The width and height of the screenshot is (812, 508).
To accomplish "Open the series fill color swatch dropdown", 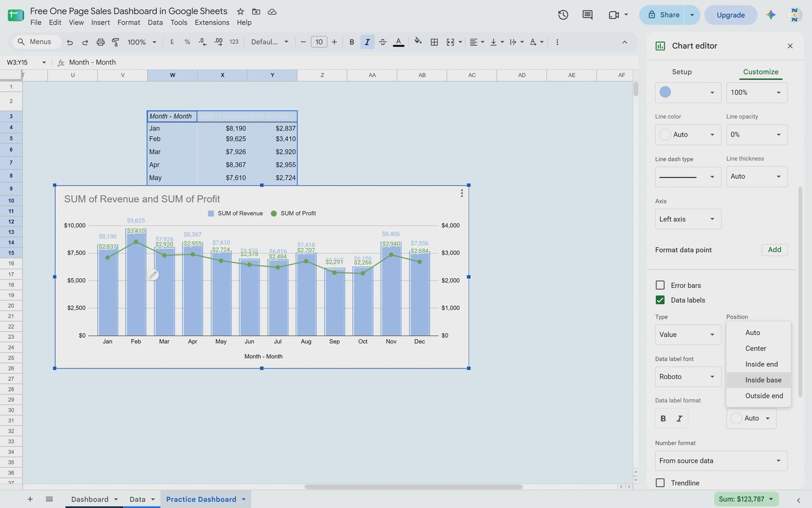I will point(688,92).
